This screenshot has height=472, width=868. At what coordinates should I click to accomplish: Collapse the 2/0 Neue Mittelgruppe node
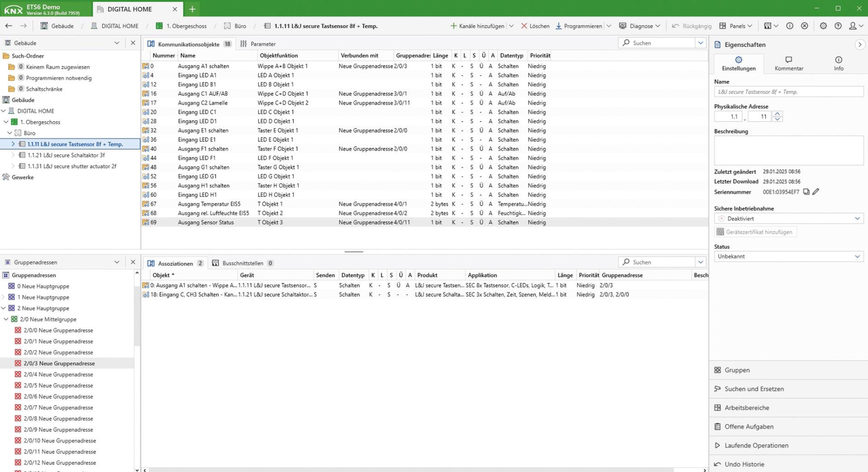coord(6,319)
